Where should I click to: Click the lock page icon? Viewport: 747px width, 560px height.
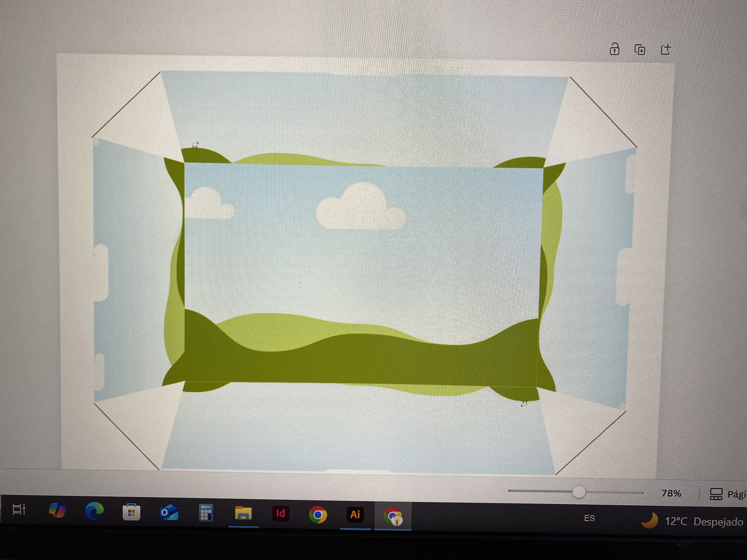pos(614,49)
